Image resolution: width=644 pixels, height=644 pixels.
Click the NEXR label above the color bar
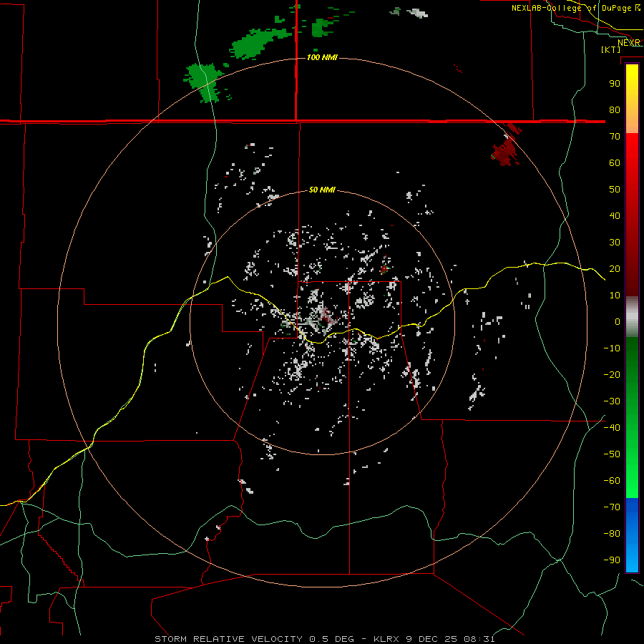pos(628,43)
